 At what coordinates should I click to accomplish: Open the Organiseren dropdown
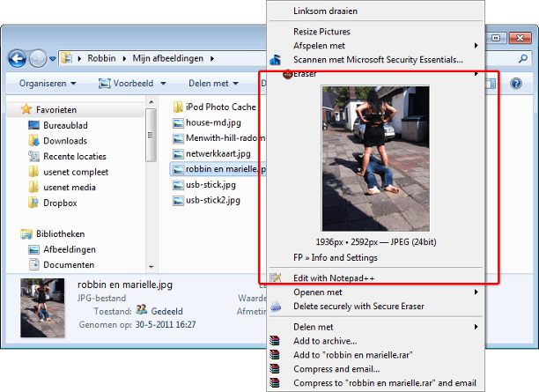[48, 84]
